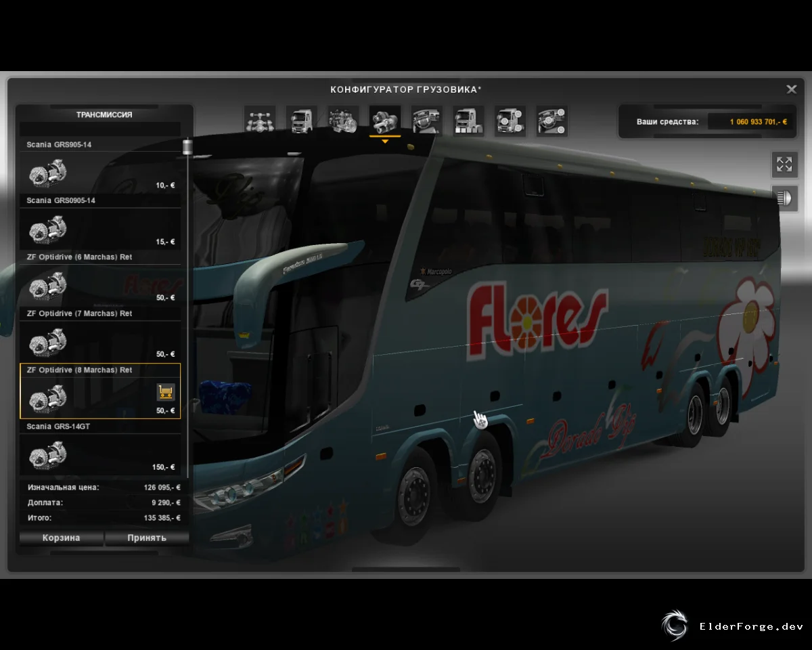Click the 150,- € price
Viewport: 812px width, 650px height.
click(163, 467)
